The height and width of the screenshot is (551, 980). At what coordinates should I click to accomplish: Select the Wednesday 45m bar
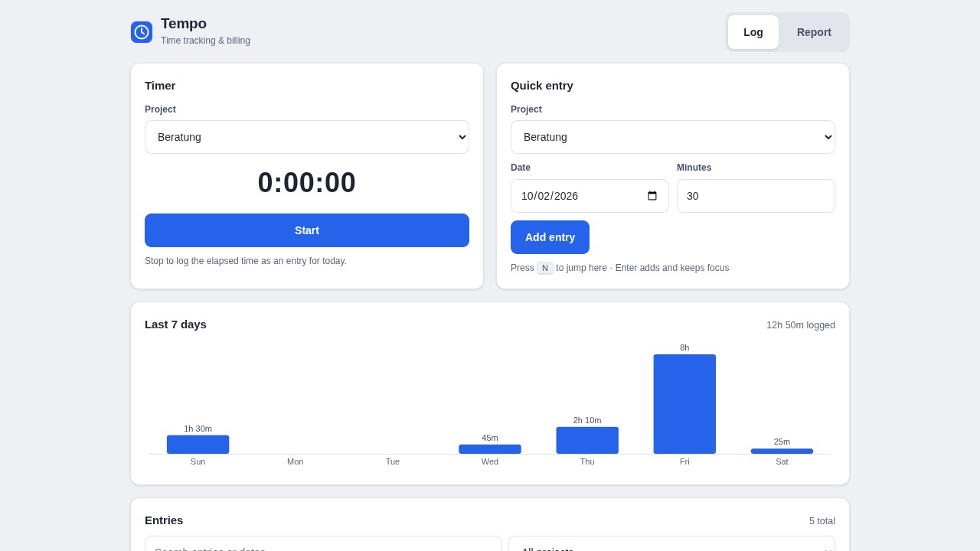click(490, 449)
